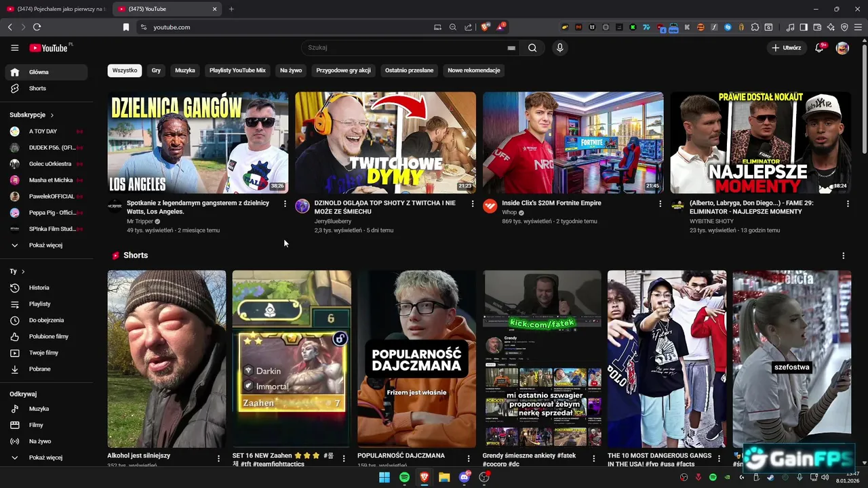
Task: Open Discord from the taskbar
Action: point(465,477)
